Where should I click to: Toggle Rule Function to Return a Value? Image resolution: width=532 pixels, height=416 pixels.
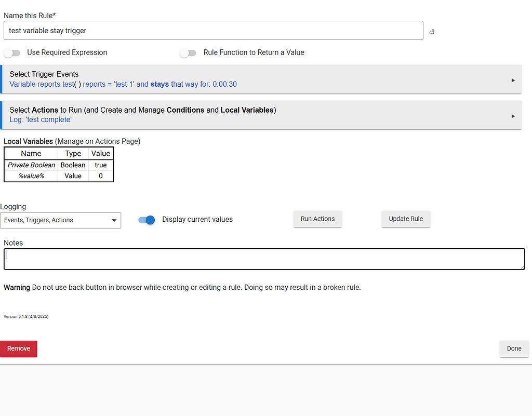[188, 53]
